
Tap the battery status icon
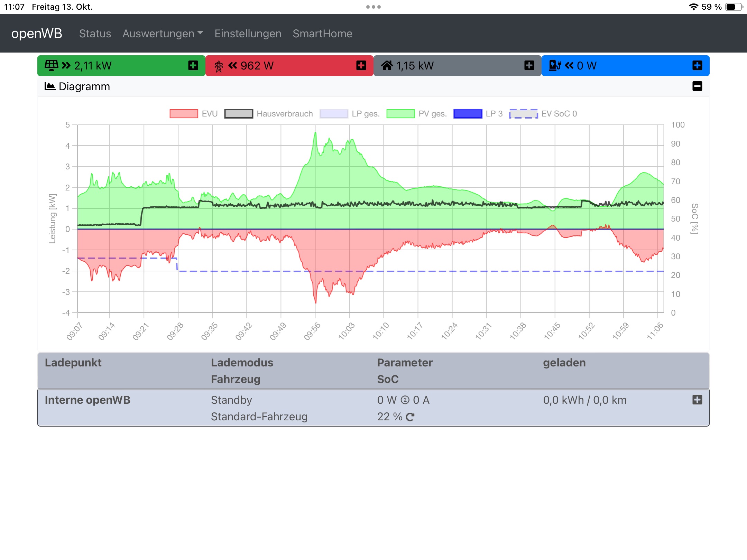point(734,7)
